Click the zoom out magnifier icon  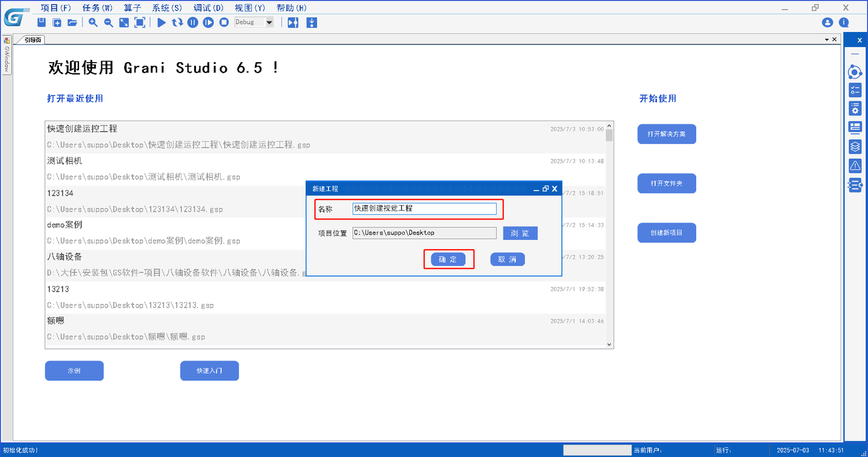pos(108,22)
